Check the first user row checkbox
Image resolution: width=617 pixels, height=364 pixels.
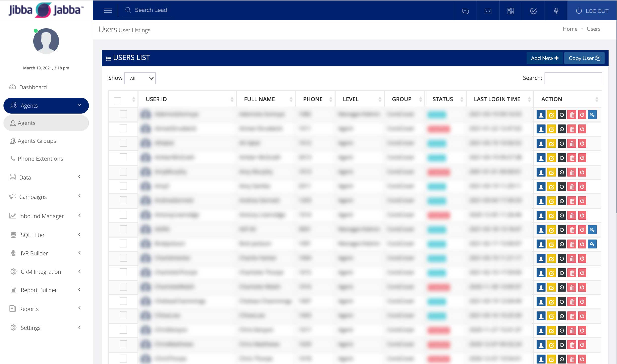[123, 114]
